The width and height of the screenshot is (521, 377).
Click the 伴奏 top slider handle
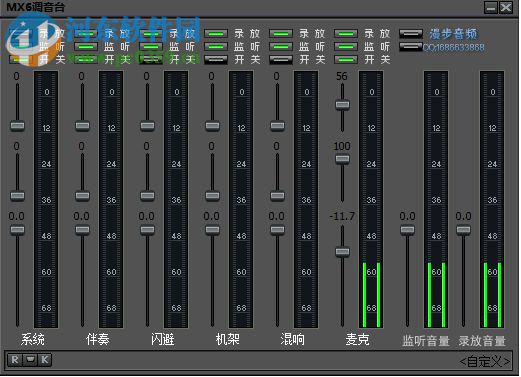tap(82, 126)
